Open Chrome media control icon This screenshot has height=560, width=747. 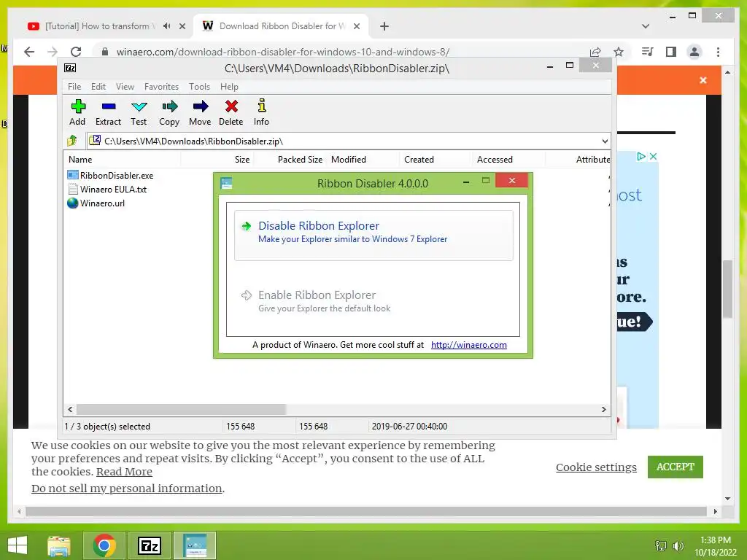[x=648, y=52]
